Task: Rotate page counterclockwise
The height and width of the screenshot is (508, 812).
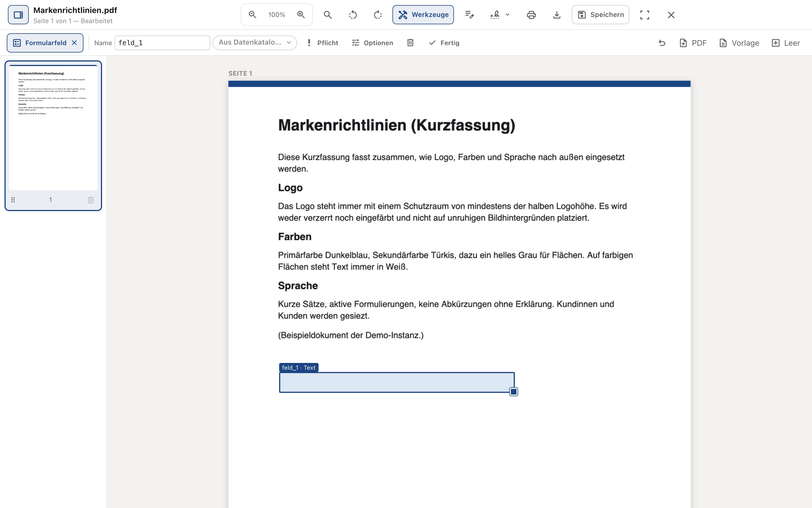Action: click(x=353, y=15)
